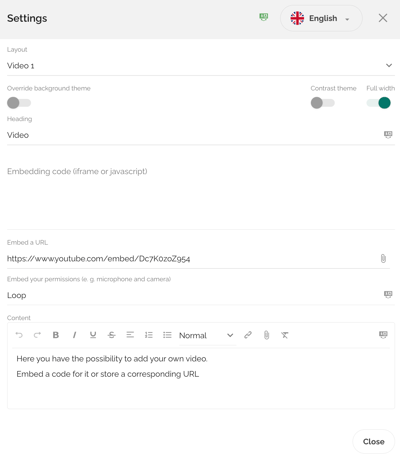This screenshot has height=465, width=400.
Task: Disable the Full width toggle
Action: 379,103
